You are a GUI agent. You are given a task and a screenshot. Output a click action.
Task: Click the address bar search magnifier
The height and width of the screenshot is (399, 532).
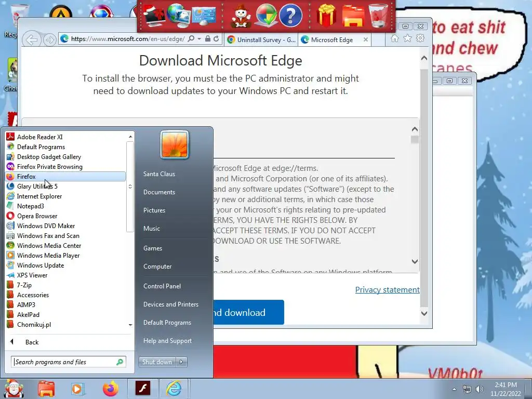click(x=191, y=38)
